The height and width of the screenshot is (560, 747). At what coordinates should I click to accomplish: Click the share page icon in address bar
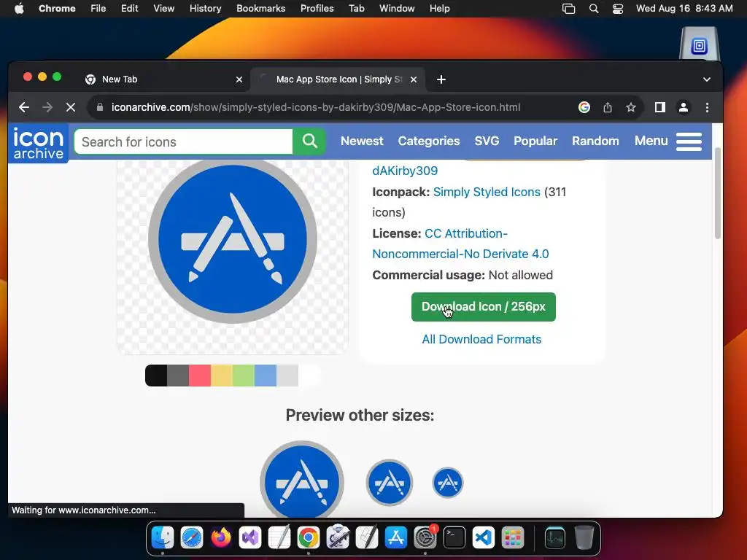[x=608, y=108]
